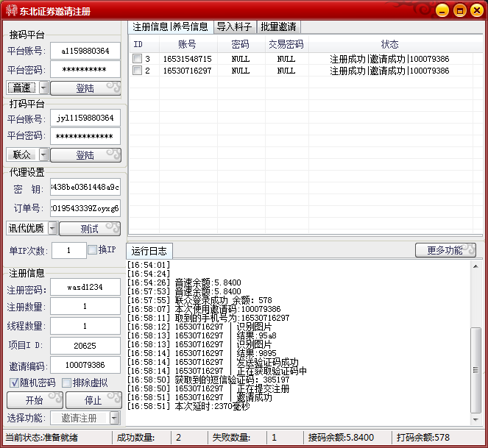The image size is (488, 448).
Task: Click the log scrollbar thumb
Action: 475,370
